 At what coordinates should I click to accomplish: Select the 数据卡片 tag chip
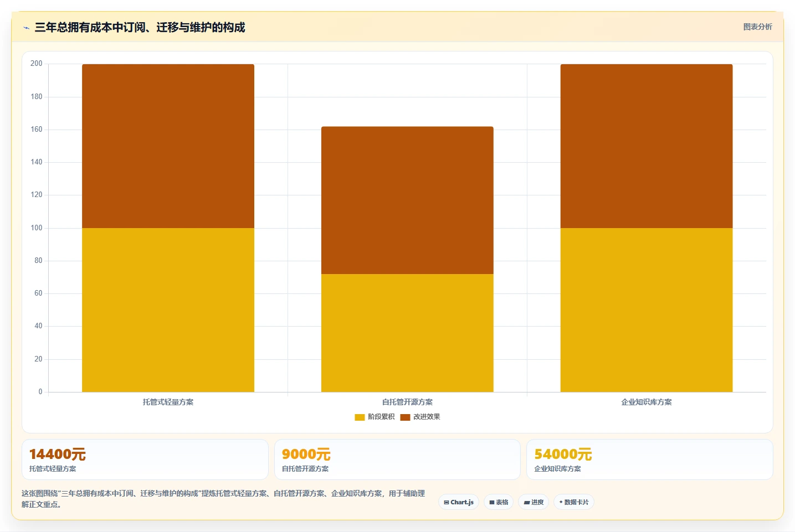(x=574, y=502)
